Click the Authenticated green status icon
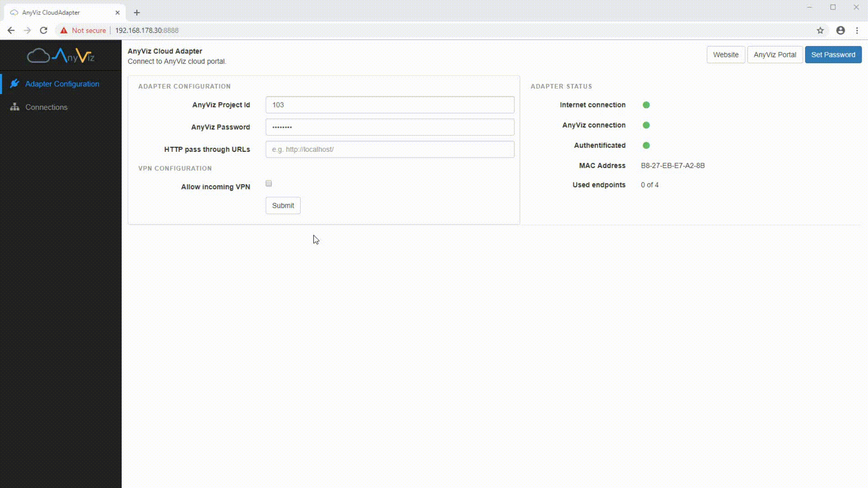This screenshot has height=488, width=868. pyautogui.click(x=646, y=145)
